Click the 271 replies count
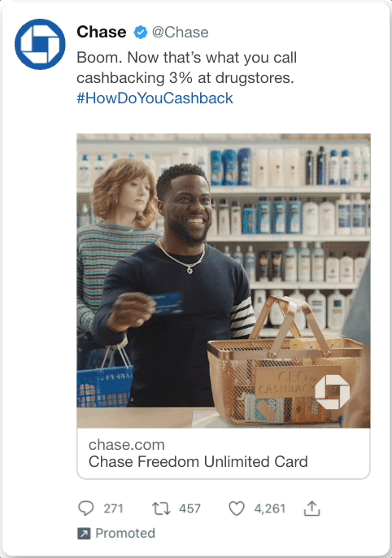The image size is (392, 558). [x=114, y=508]
